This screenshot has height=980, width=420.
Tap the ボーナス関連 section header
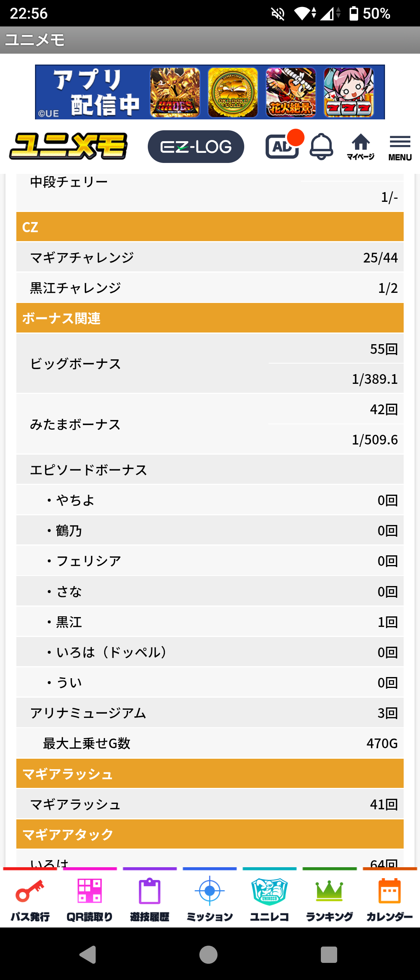pos(210,318)
